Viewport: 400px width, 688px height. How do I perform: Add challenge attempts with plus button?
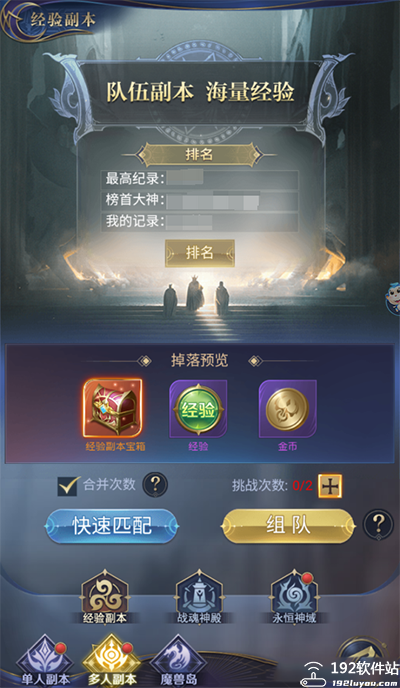tap(330, 486)
